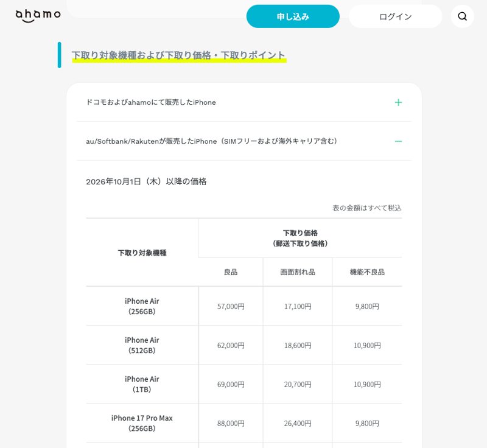This screenshot has height=448, width=487.
Task: Click the 機能不良品 column header
Action: click(367, 272)
